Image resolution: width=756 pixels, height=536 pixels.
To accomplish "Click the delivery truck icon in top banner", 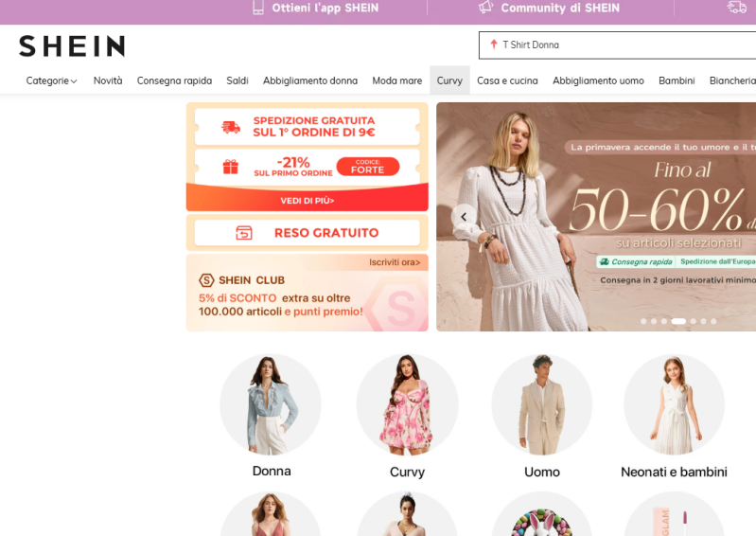I will point(737,8).
